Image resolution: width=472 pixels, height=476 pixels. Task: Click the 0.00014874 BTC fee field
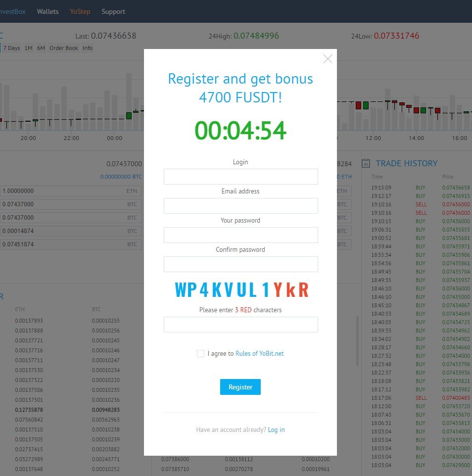click(71, 231)
